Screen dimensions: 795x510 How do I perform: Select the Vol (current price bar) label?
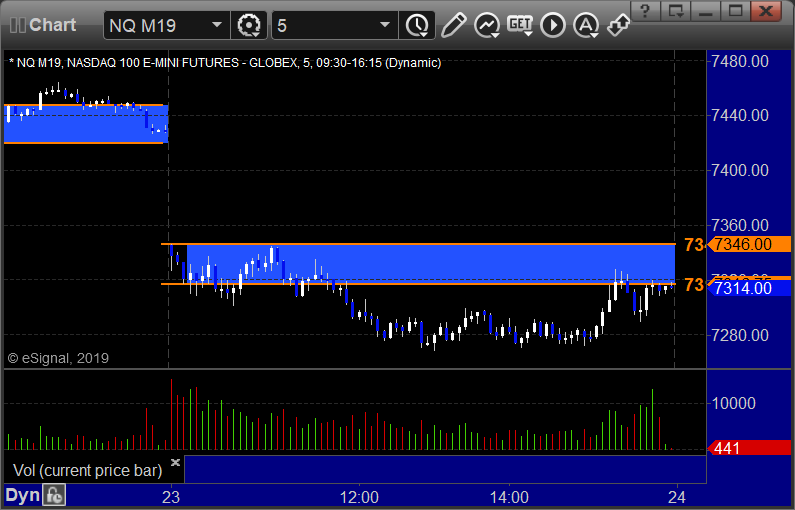(x=88, y=470)
